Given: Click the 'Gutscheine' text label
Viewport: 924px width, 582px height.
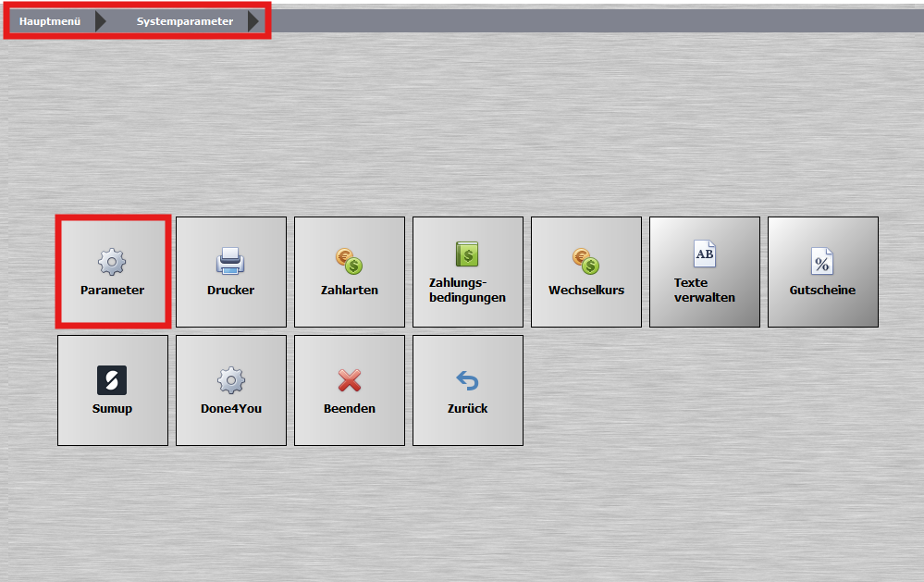Looking at the screenshot, I should coord(822,290).
